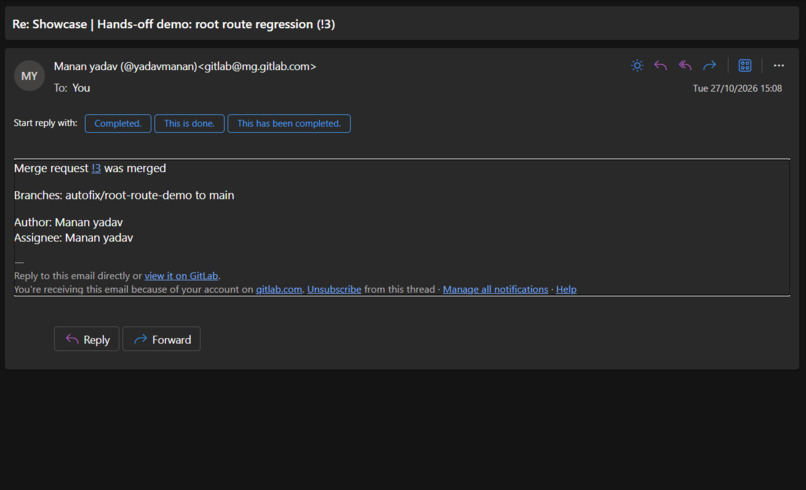
Task: Select the "Completed." suggested reply
Action: [118, 123]
